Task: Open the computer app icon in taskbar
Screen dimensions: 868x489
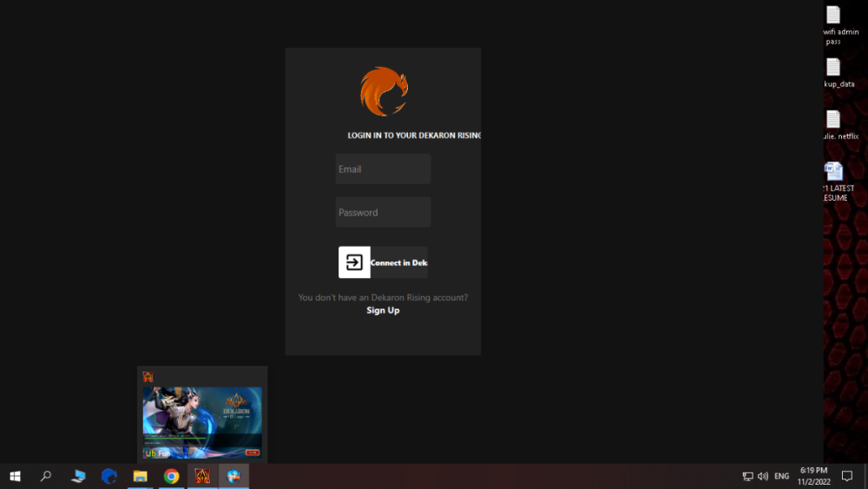Action: pos(78,476)
